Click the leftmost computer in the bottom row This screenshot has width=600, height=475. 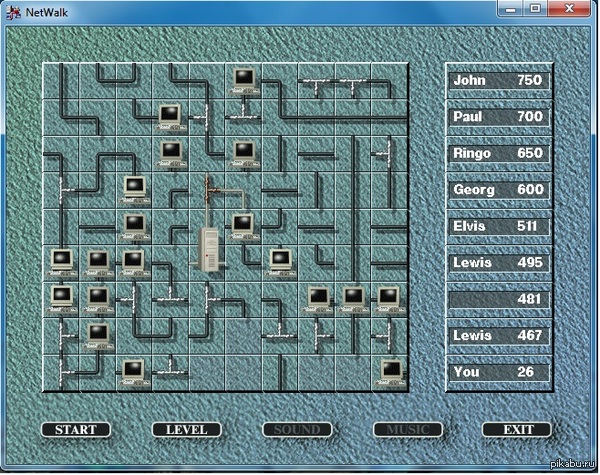pyautogui.click(x=134, y=371)
